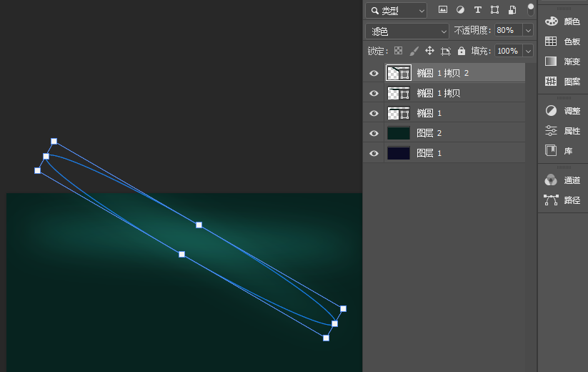Toggle the layer filtering switch

click(531, 10)
